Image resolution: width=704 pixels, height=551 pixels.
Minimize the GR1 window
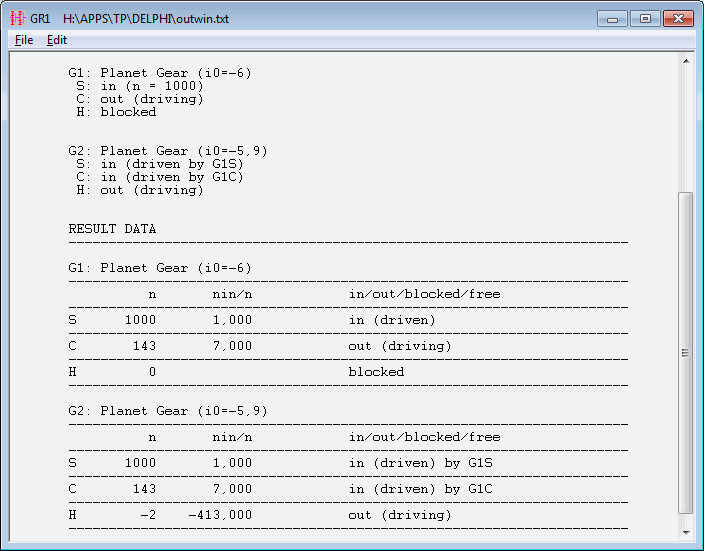coord(612,18)
